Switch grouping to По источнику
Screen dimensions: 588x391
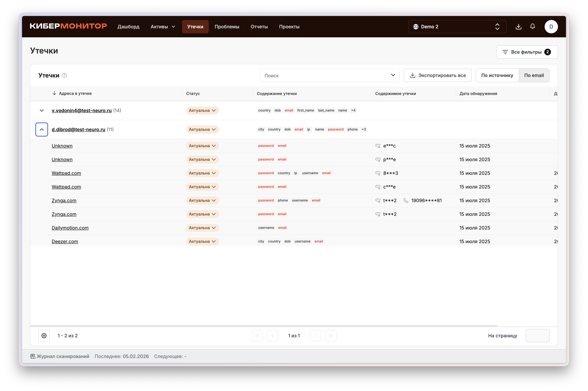497,75
